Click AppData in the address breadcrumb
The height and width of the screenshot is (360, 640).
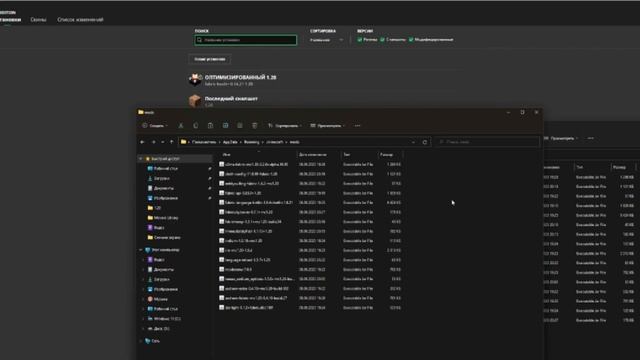(230, 142)
